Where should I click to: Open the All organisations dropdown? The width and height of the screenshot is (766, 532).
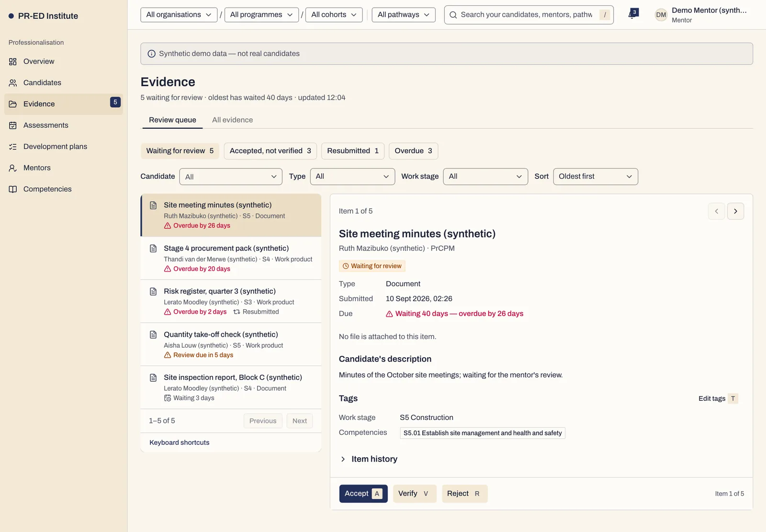[x=179, y=15]
